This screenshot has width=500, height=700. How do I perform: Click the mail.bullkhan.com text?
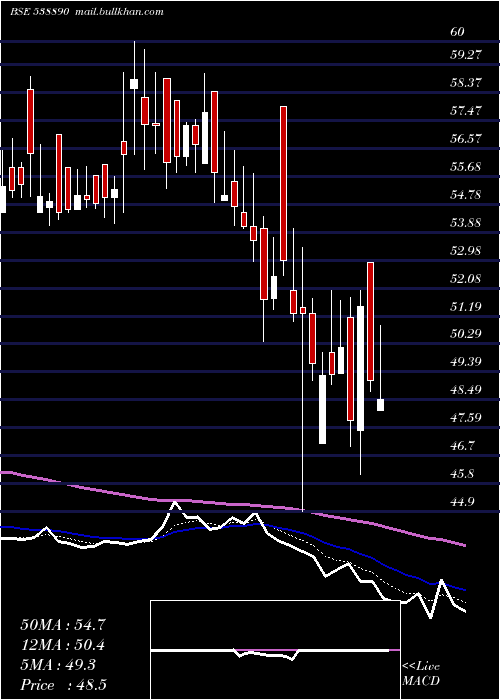coord(119,12)
